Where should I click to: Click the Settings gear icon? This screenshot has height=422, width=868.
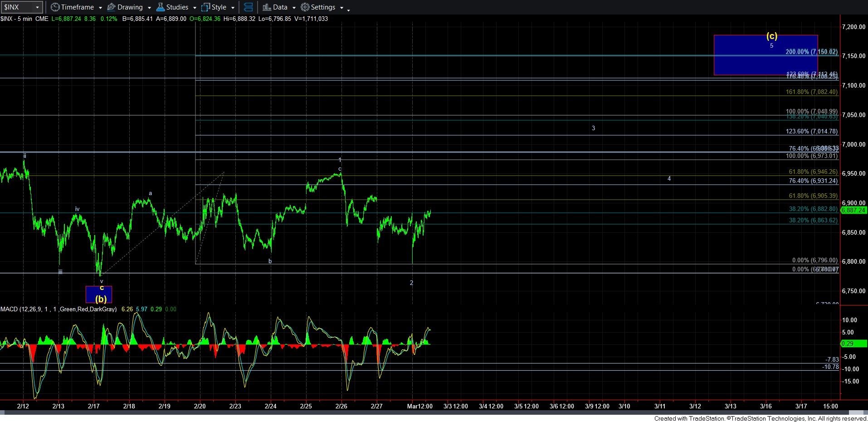pos(305,7)
